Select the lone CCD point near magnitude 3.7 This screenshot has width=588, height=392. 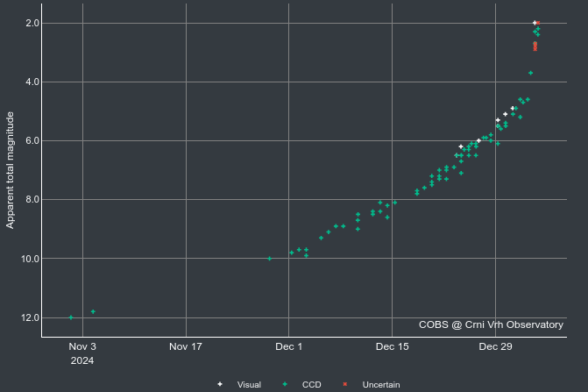pyautogui.click(x=531, y=73)
